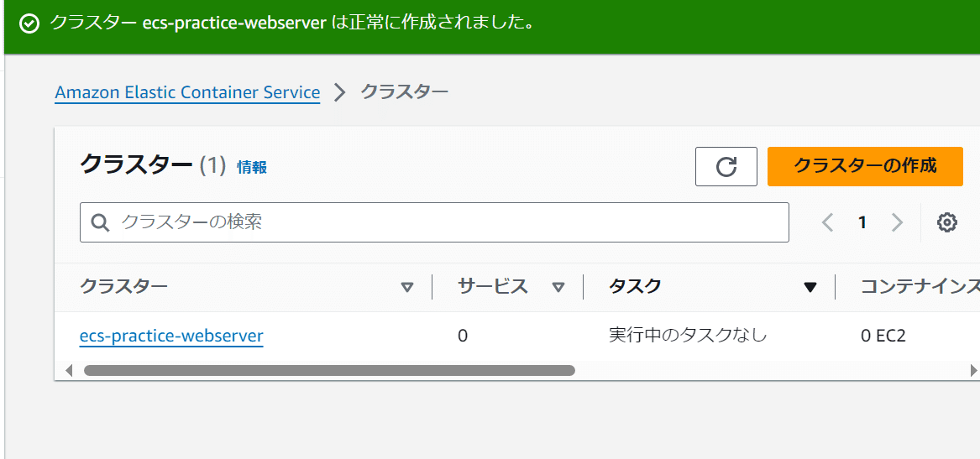Sort by クラスター column using its triangle

407,287
